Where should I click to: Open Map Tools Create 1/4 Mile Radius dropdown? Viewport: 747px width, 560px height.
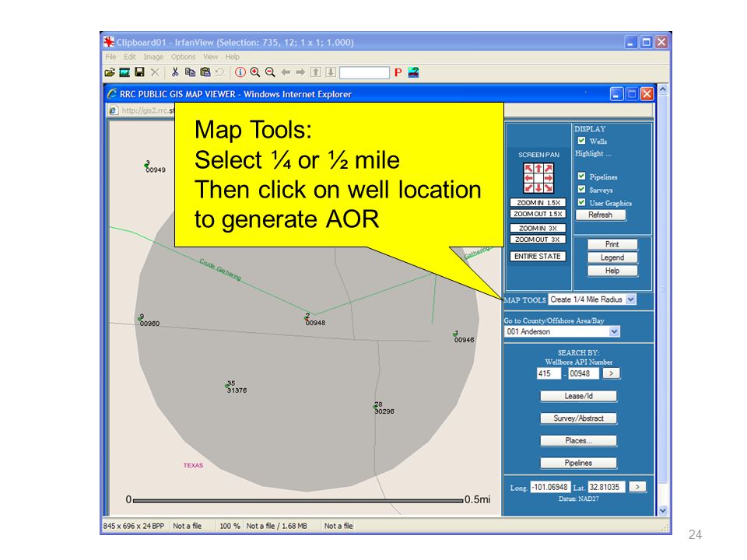[592, 299]
